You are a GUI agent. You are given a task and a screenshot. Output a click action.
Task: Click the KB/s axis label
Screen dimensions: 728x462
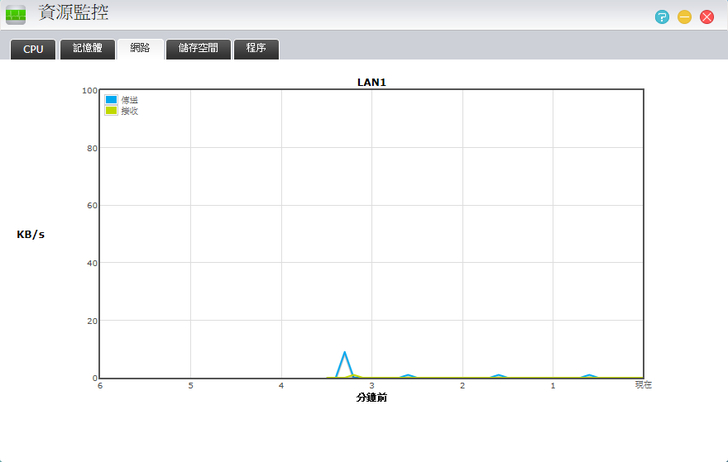[31, 234]
